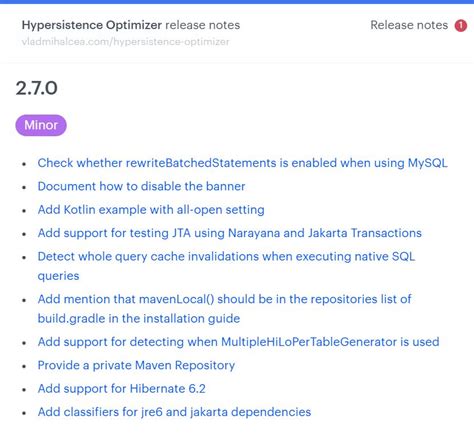Open the MultipleHiLoPerTableGenerator detection link

tap(238, 342)
